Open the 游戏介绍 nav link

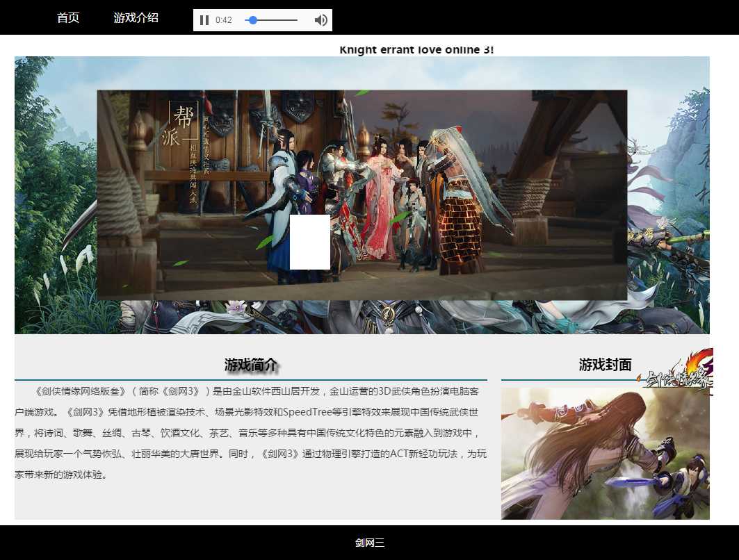point(136,18)
